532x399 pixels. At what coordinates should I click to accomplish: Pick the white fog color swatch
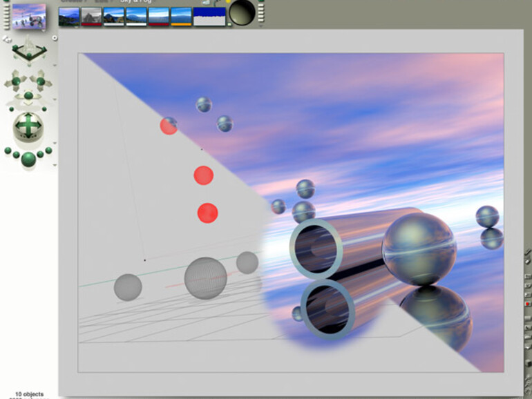(114, 24)
